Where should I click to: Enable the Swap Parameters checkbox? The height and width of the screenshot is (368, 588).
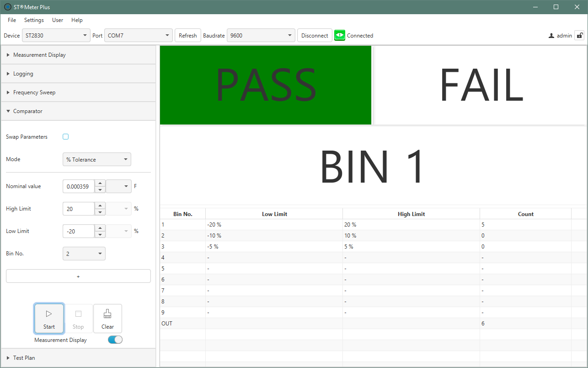[x=66, y=137]
